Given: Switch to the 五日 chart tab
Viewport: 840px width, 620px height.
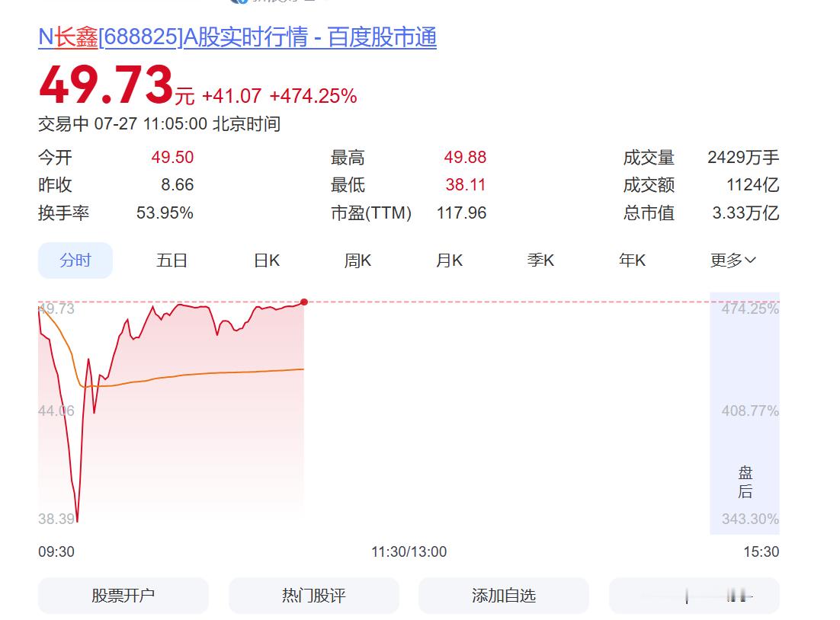Looking at the screenshot, I should click(x=172, y=260).
